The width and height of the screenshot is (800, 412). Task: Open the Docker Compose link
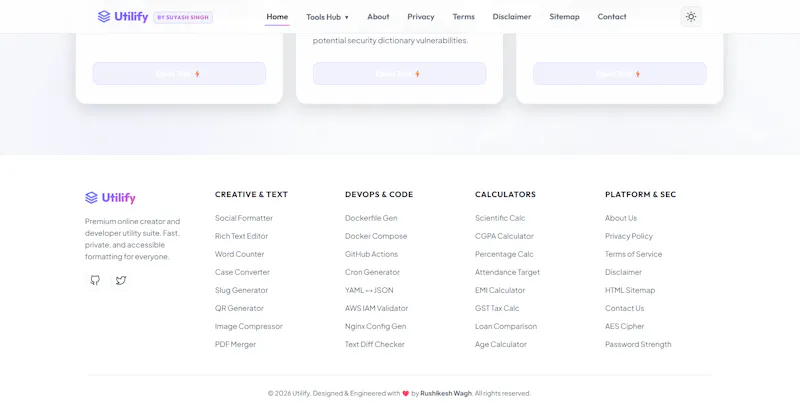tap(376, 236)
